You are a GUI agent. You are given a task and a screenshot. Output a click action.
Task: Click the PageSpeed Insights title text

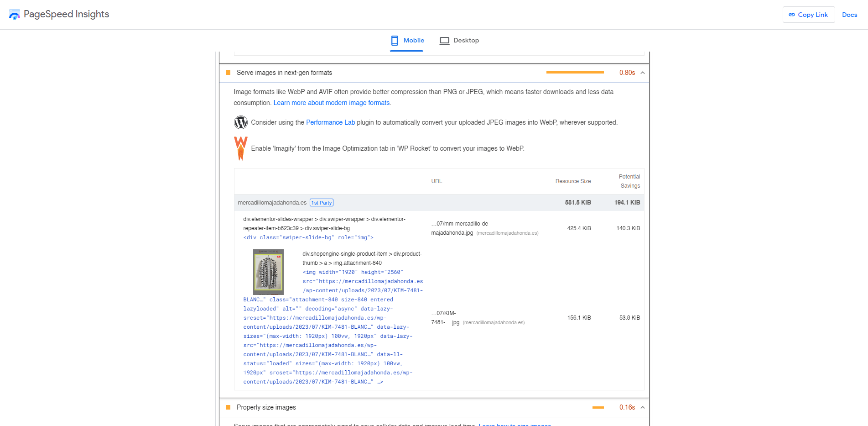[66, 14]
